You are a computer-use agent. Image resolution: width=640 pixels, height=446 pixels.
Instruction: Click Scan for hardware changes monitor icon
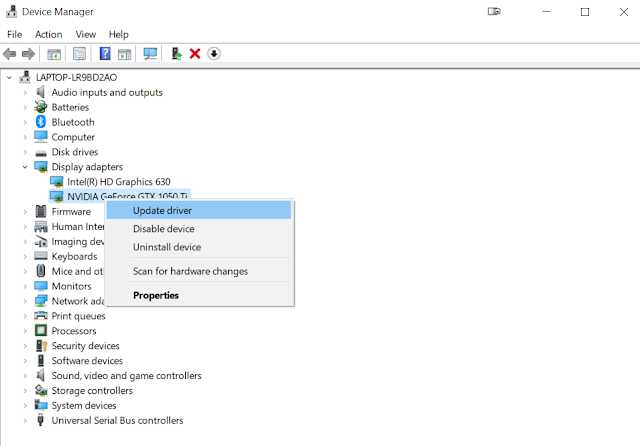tap(150, 54)
